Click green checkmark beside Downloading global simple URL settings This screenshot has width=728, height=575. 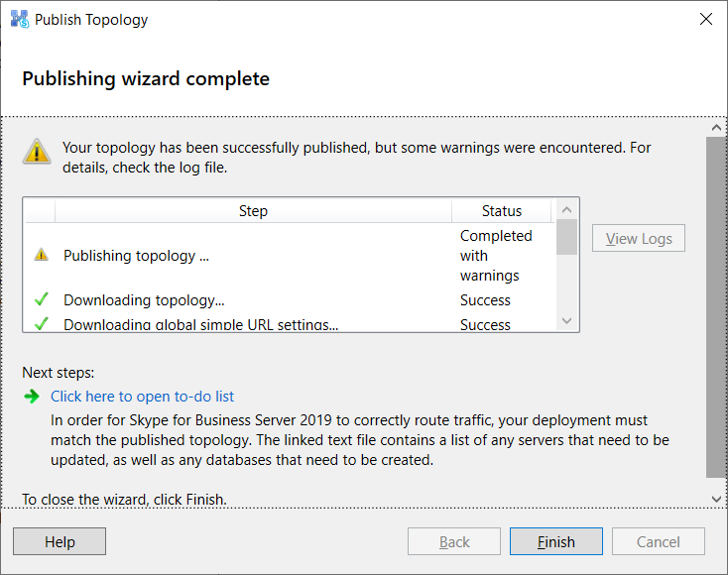[42, 323]
